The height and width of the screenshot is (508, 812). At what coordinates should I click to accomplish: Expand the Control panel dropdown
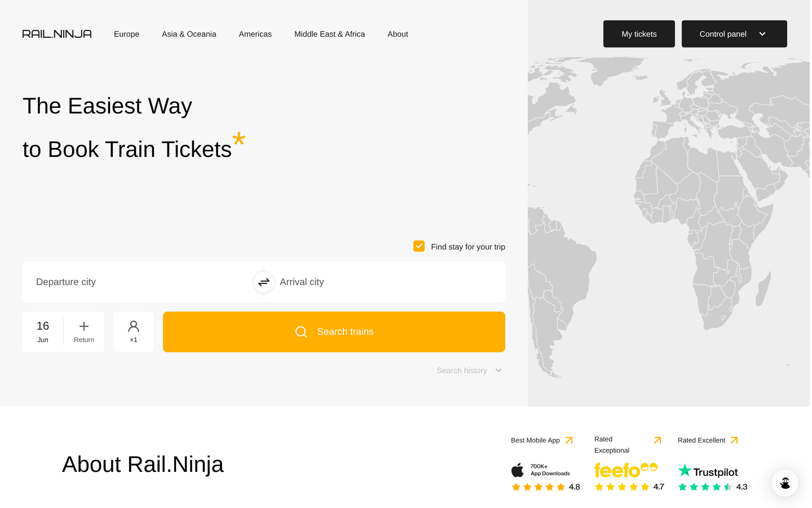coord(734,34)
